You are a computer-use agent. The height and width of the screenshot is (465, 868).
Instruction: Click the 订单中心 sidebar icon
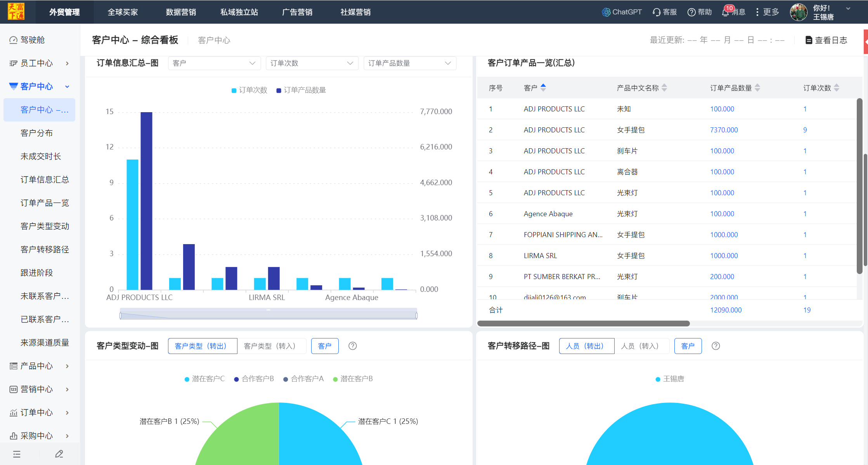click(x=14, y=413)
